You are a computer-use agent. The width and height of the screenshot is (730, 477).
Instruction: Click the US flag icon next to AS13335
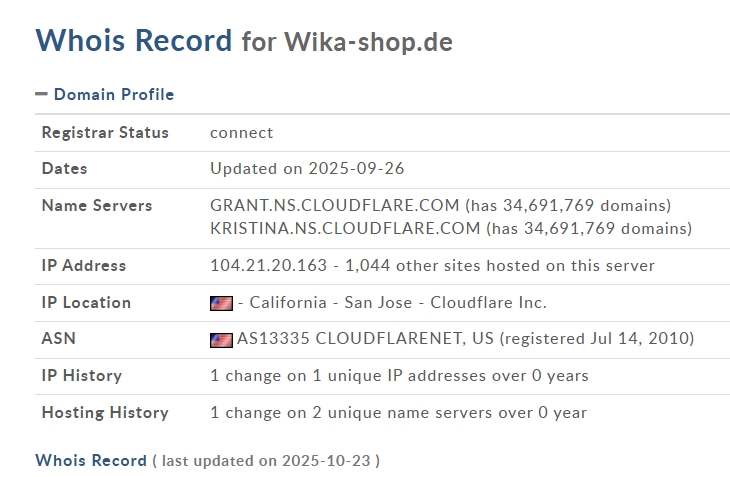click(221, 339)
